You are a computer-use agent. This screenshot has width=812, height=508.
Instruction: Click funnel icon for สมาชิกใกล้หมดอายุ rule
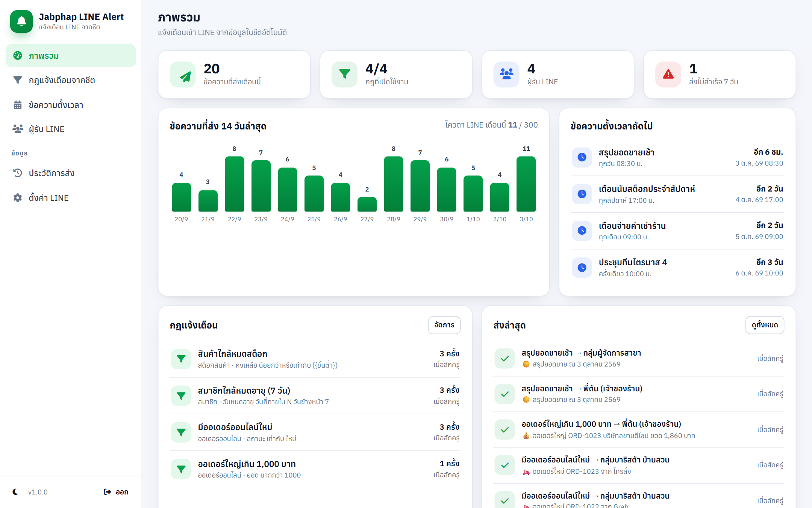181,396
